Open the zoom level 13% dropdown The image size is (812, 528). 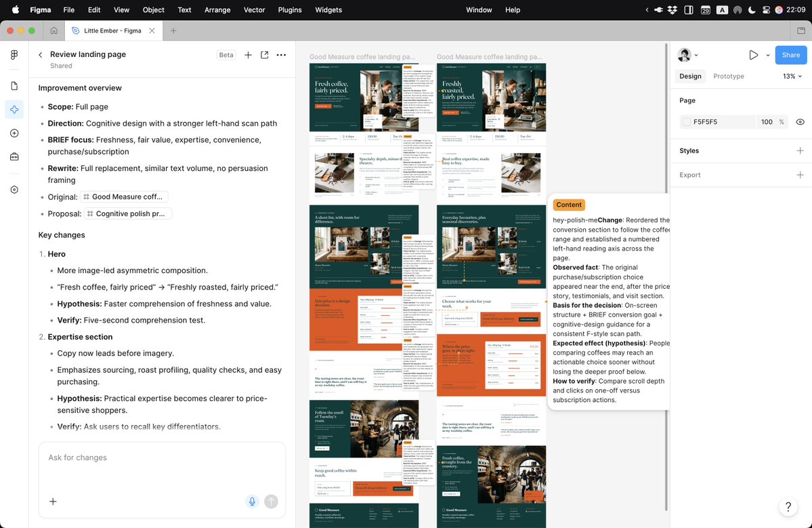tap(792, 76)
